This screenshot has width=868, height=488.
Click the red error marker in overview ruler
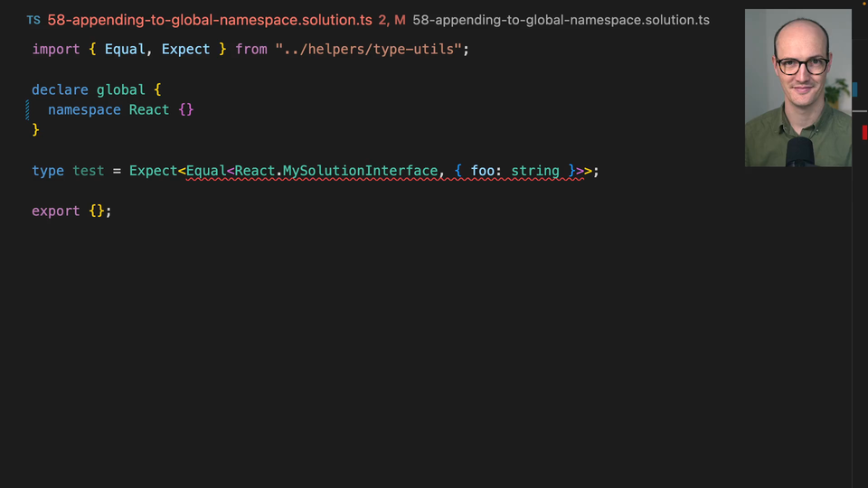coord(864,132)
